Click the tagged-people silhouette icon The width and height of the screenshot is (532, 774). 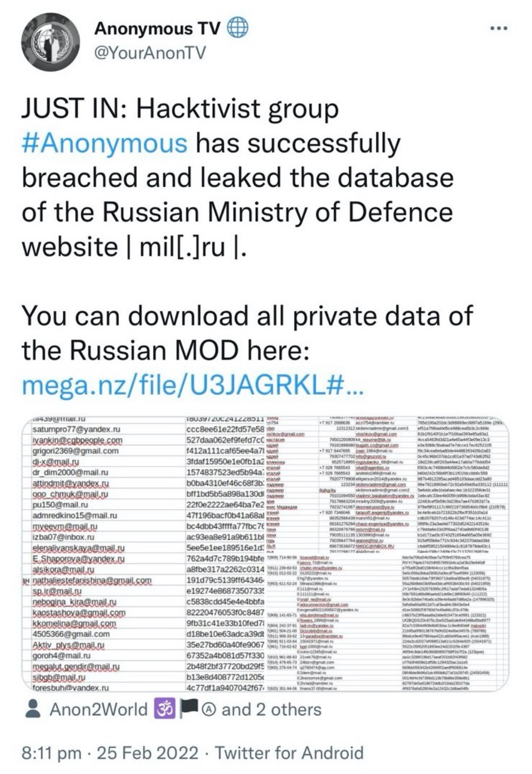33,709
